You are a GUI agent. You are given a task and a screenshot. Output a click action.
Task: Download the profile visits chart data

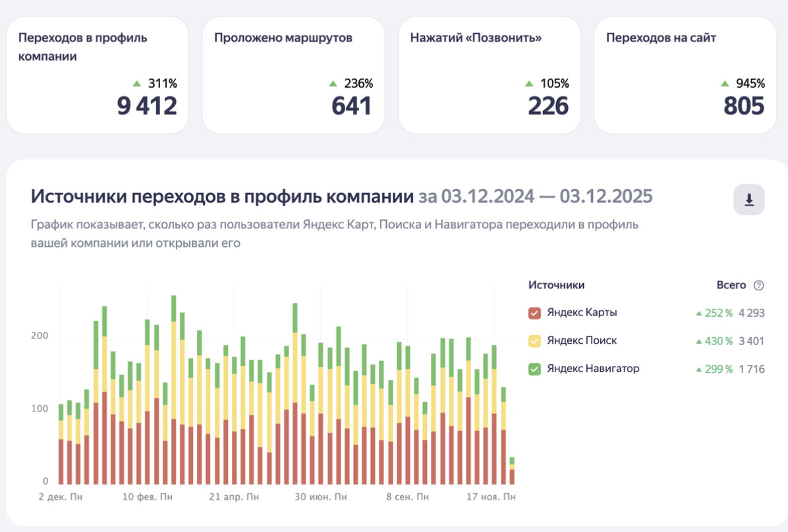pos(749,199)
